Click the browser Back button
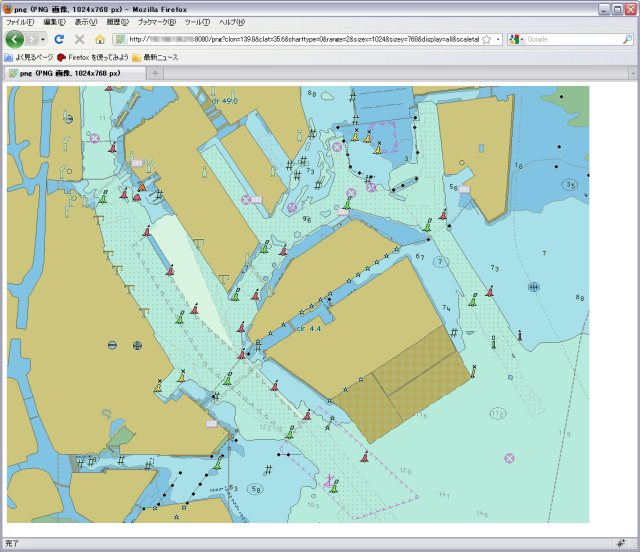This screenshot has height=552, width=640. coord(15,39)
